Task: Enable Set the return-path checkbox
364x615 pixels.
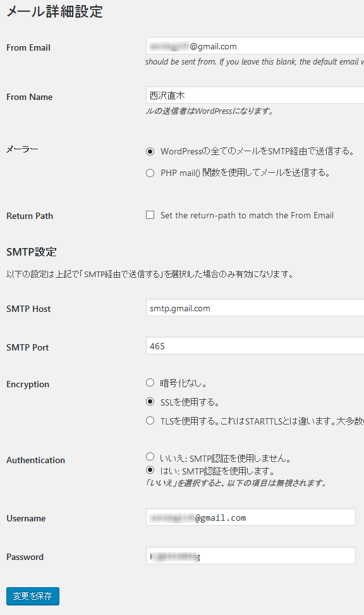Action: tap(150, 215)
